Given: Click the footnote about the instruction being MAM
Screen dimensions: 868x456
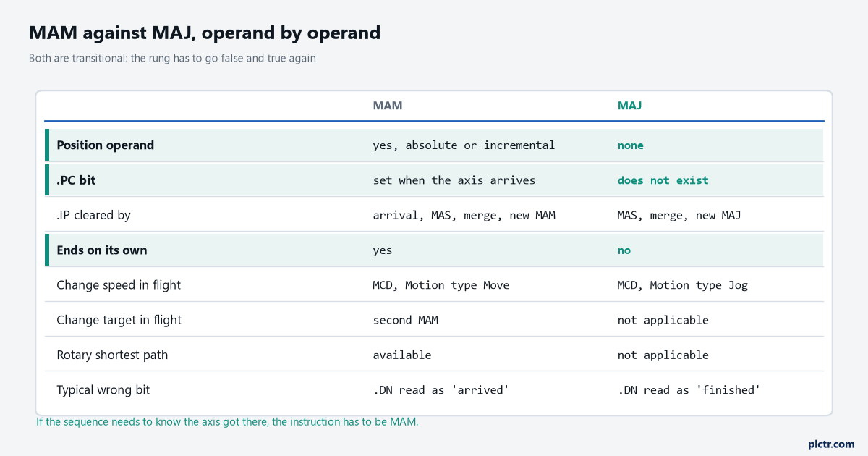Looking at the screenshot, I should [227, 421].
